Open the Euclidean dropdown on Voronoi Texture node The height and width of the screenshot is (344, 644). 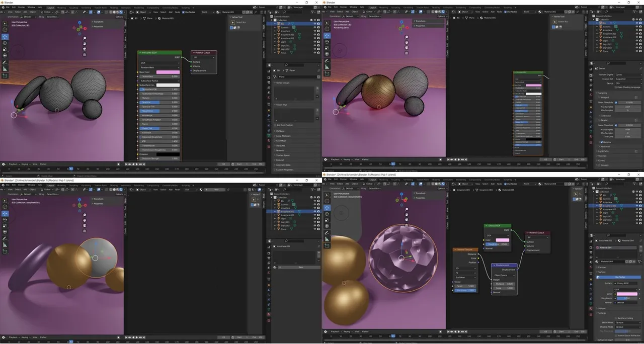[x=464, y=277]
